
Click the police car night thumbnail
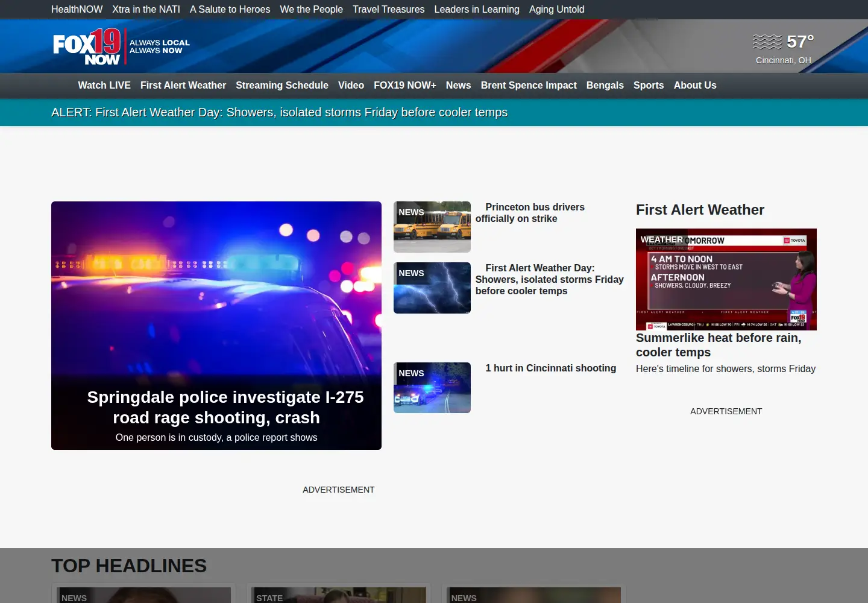(x=432, y=388)
